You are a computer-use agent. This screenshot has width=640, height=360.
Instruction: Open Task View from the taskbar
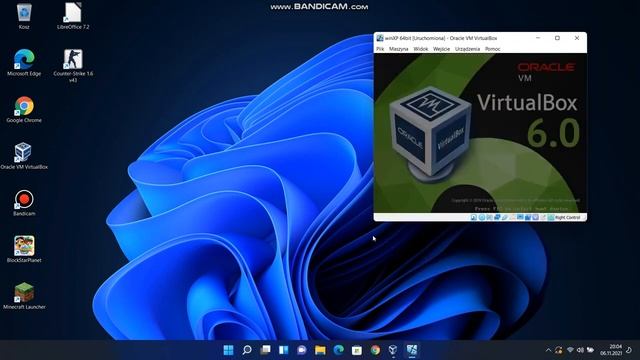point(265,350)
